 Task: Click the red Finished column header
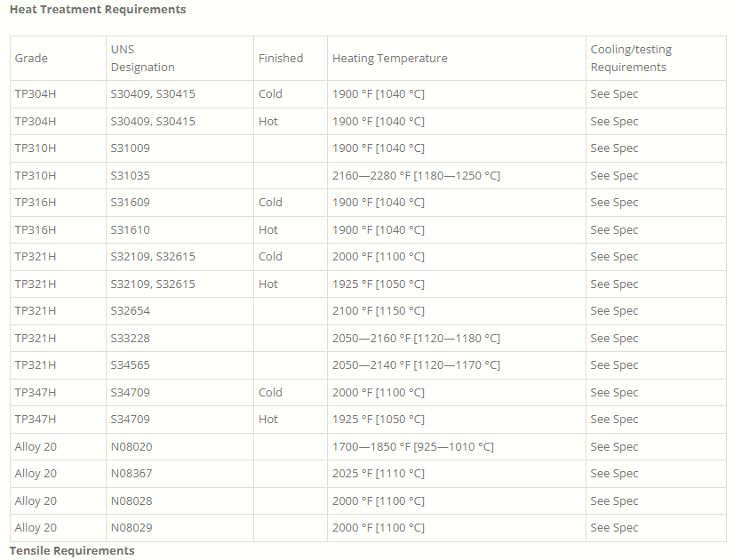pyautogui.click(x=281, y=59)
